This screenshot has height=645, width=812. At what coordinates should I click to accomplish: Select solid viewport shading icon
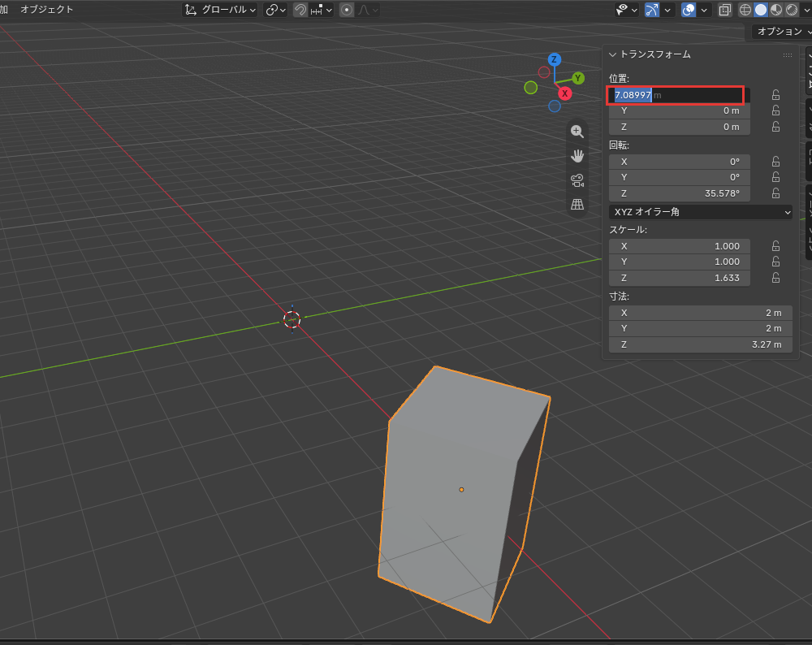pyautogui.click(x=761, y=10)
